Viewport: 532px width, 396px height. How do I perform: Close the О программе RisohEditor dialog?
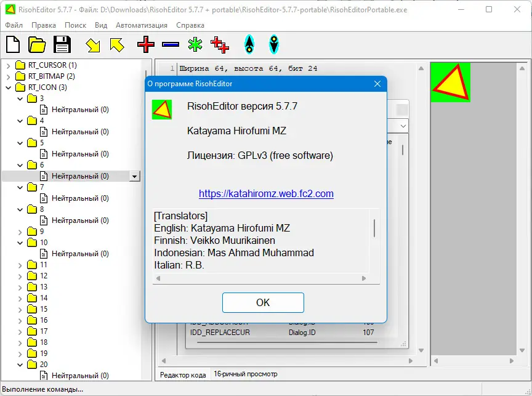pyautogui.click(x=377, y=84)
